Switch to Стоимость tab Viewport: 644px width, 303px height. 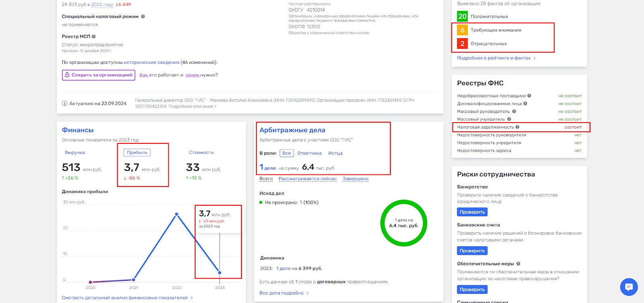tap(201, 153)
